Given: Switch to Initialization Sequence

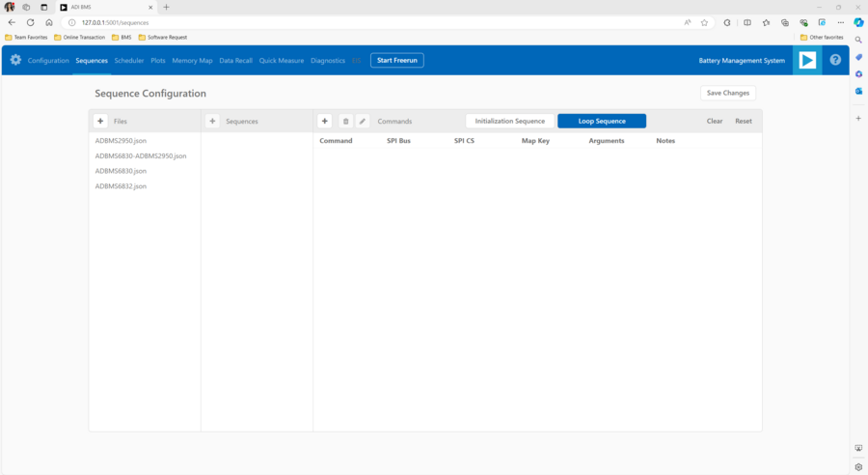Looking at the screenshot, I should click(510, 121).
